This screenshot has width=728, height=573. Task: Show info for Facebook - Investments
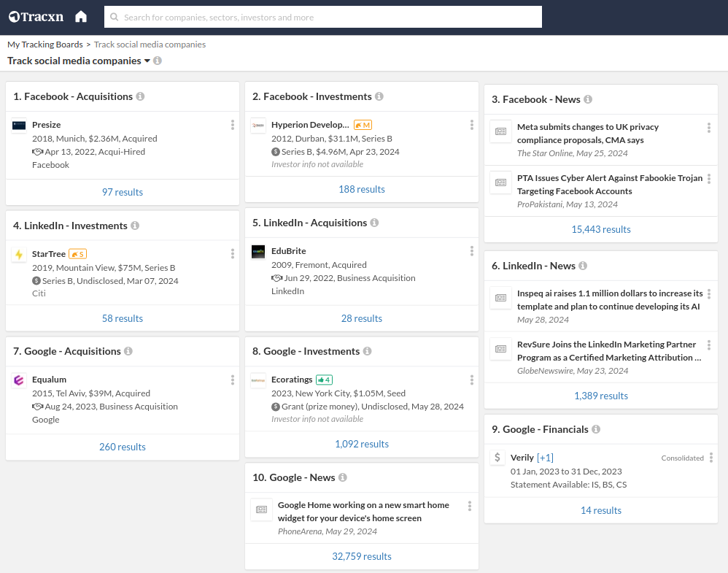(379, 96)
